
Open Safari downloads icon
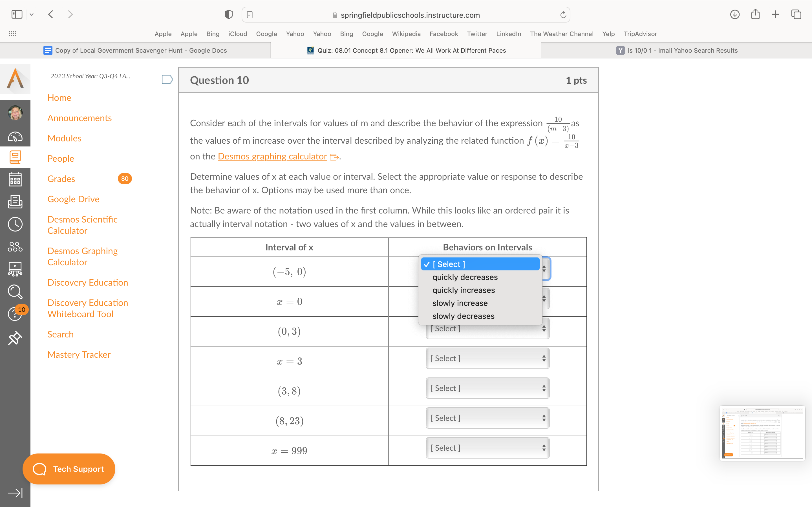coord(734,14)
